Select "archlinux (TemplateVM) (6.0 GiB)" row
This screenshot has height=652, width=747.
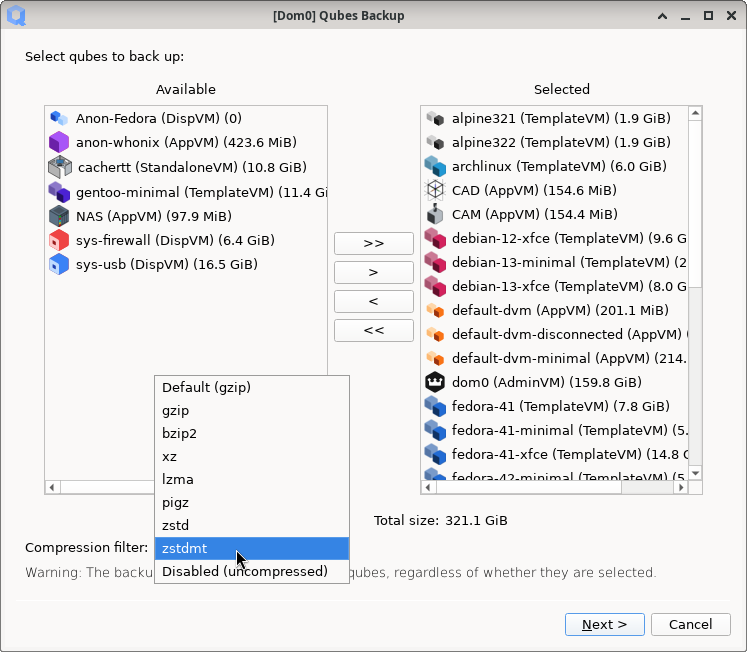pyautogui.click(x=555, y=166)
